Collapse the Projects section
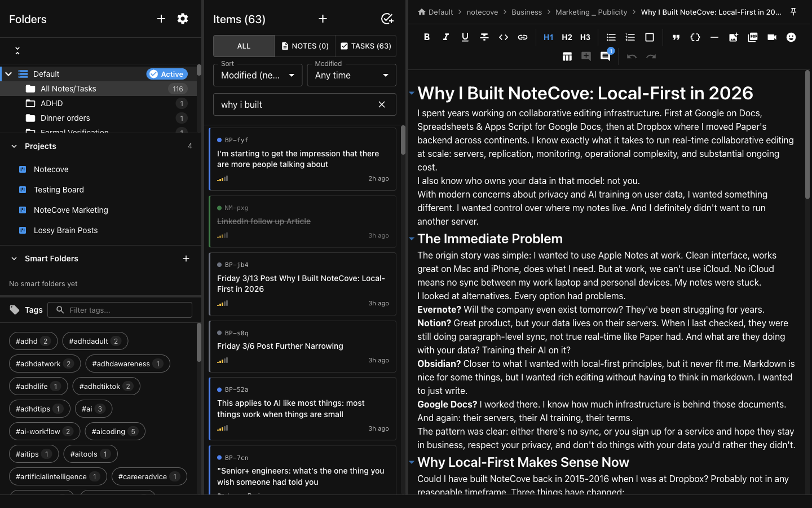Viewport: 812px width, 508px height. click(14, 146)
